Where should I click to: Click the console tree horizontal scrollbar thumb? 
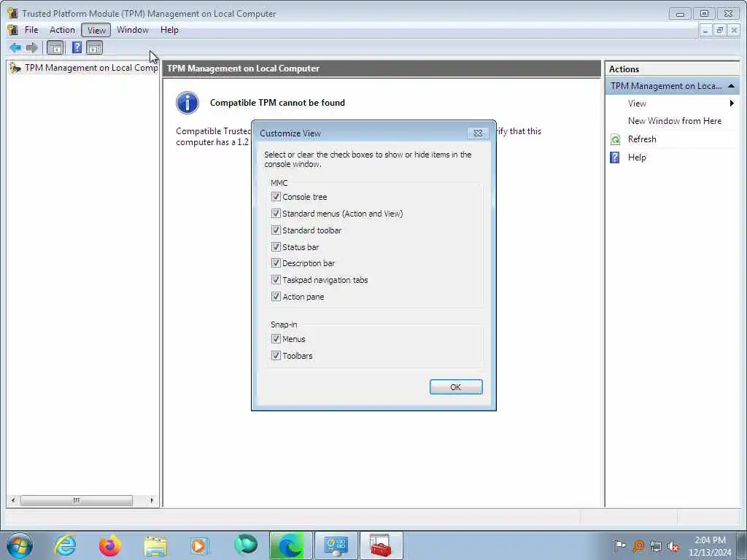tap(76, 500)
